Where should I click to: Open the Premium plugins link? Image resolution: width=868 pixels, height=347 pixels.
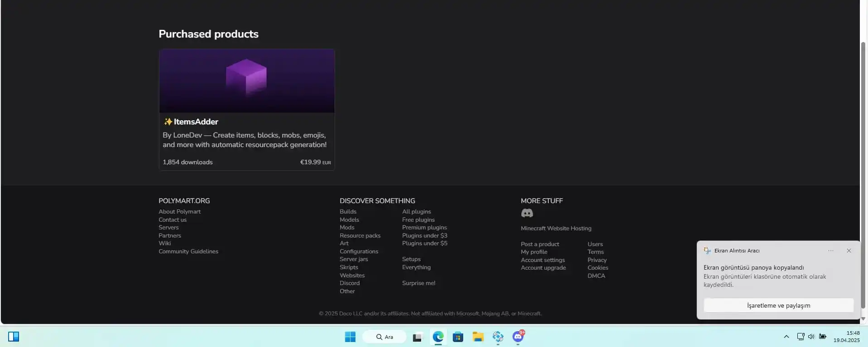click(x=424, y=228)
